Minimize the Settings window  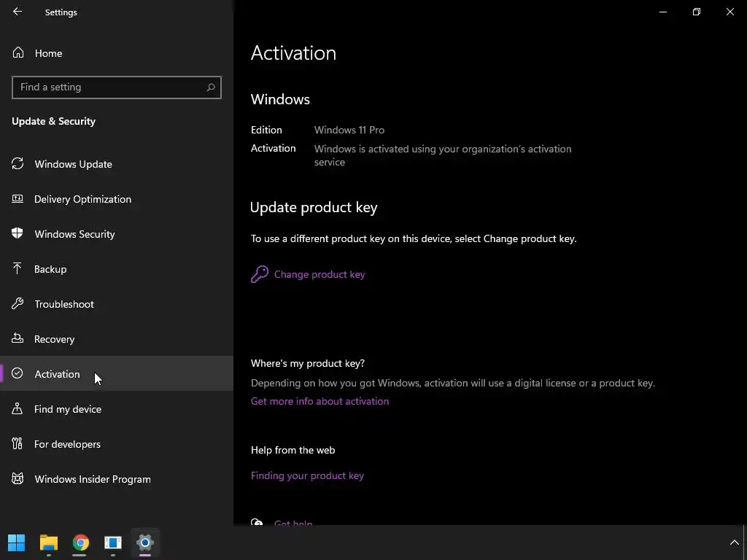(662, 12)
